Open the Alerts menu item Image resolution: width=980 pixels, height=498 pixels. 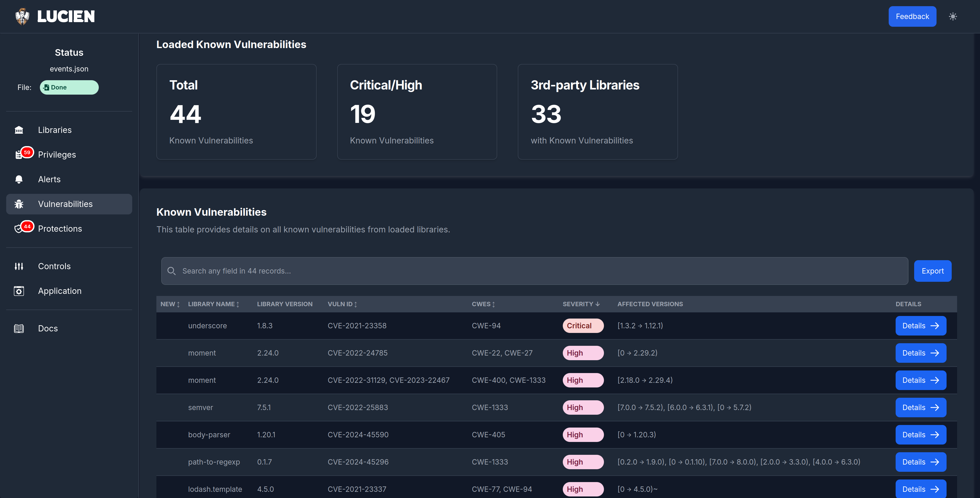coord(49,179)
